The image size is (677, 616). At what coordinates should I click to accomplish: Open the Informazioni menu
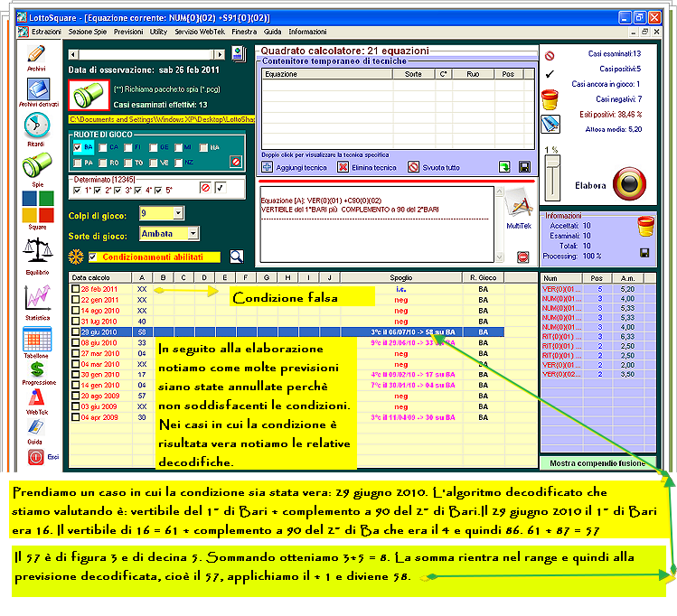307,32
